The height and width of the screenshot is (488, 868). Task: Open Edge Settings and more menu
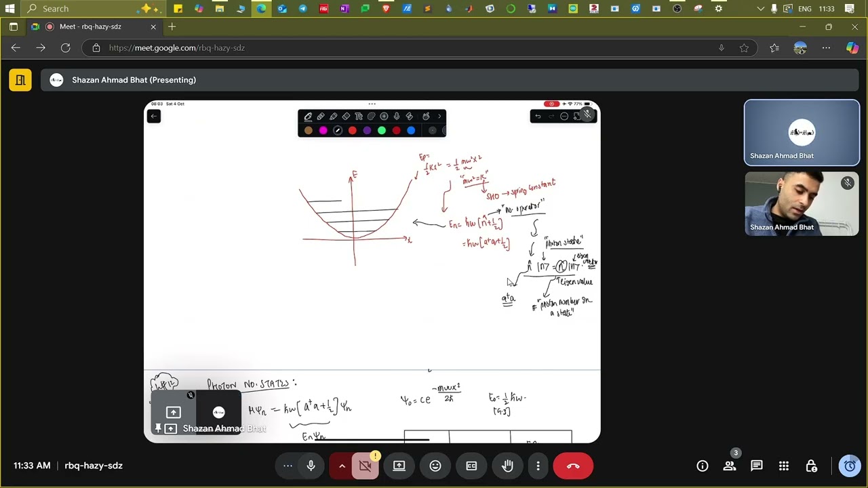pyautogui.click(x=826, y=47)
